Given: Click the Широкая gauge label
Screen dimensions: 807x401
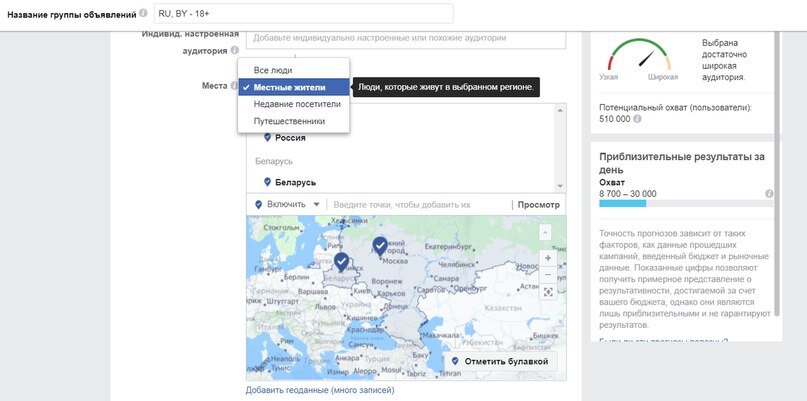Looking at the screenshot, I should pos(663,77).
